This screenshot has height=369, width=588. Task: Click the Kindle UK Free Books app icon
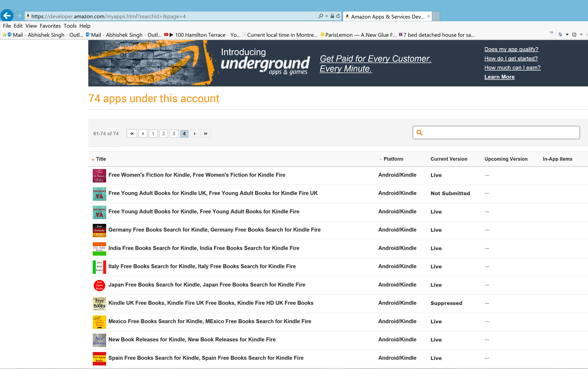click(x=99, y=304)
